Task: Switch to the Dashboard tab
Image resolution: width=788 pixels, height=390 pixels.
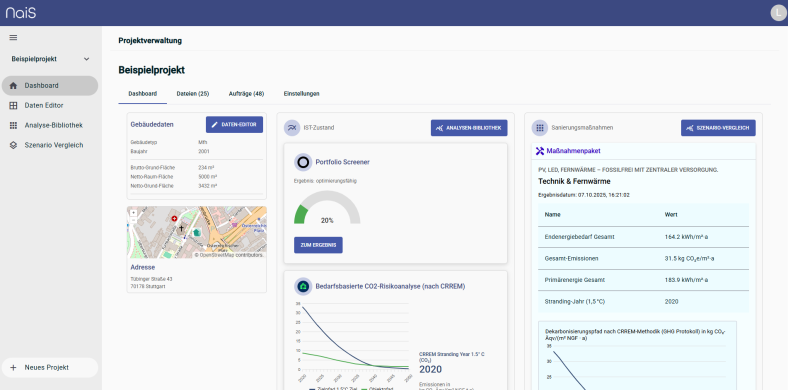Action: click(x=143, y=94)
